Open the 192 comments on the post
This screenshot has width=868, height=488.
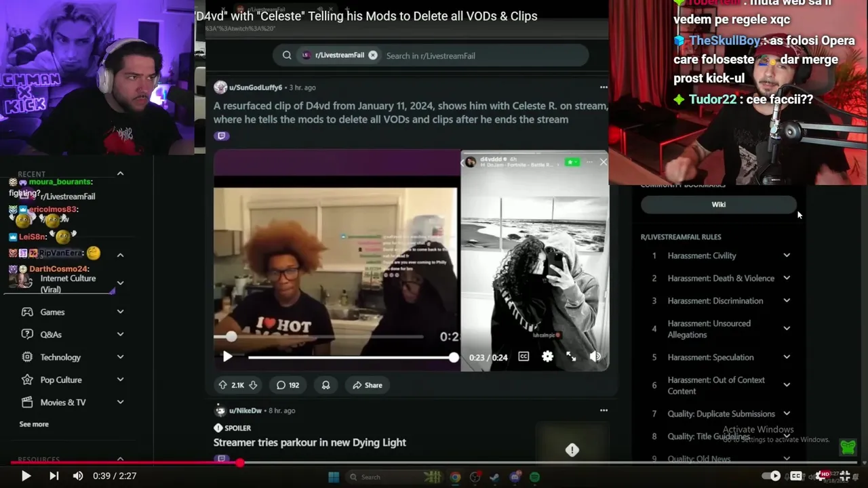(288, 385)
